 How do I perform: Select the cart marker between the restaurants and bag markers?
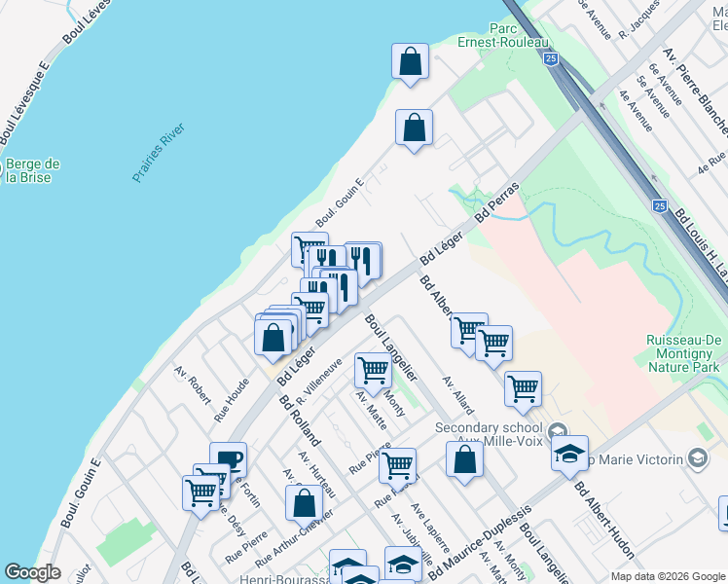312,312
